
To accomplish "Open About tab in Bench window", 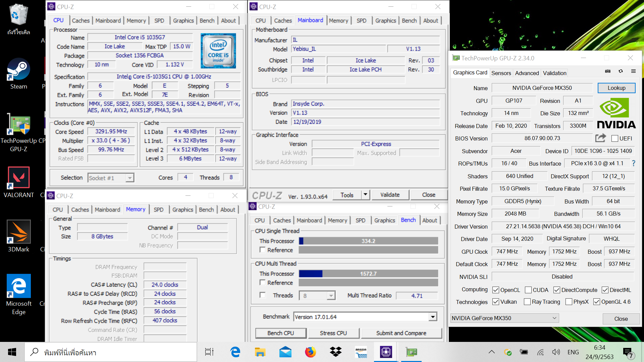I will pyautogui.click(x=430, y=220).
